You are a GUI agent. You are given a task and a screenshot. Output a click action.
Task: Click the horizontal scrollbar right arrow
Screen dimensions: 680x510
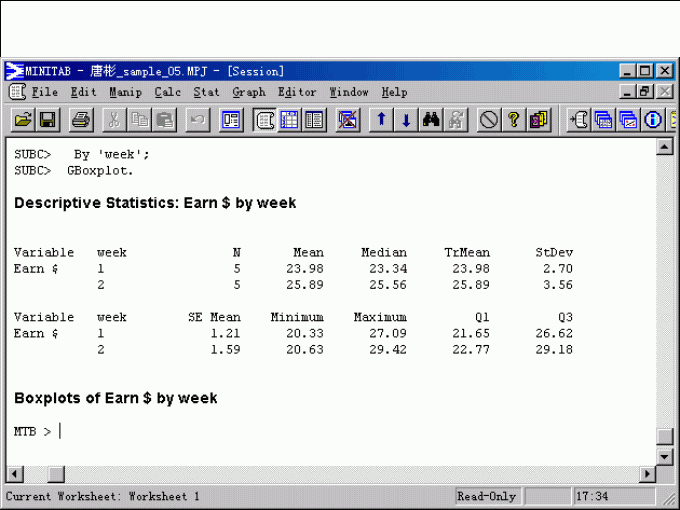coord(647,473)
